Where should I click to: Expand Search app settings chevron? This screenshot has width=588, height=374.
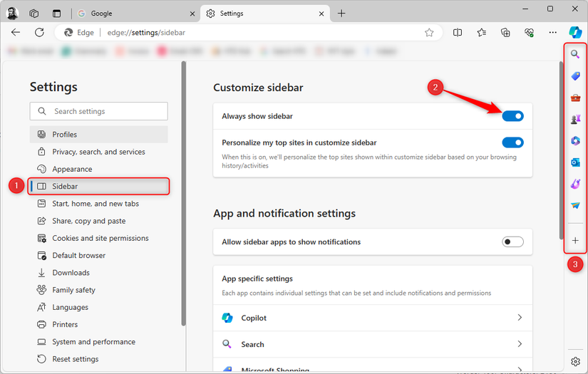click(x=520, y=343)
